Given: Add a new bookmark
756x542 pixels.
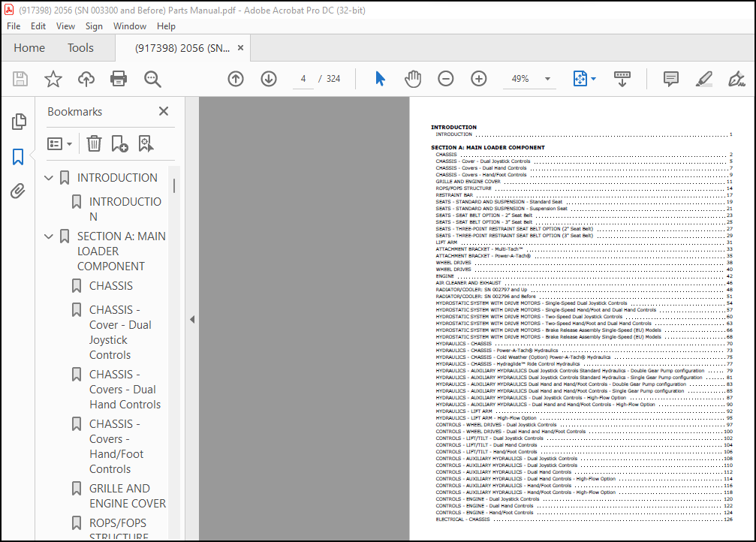Looking at the screenshot, I should [x=119, y=143].
